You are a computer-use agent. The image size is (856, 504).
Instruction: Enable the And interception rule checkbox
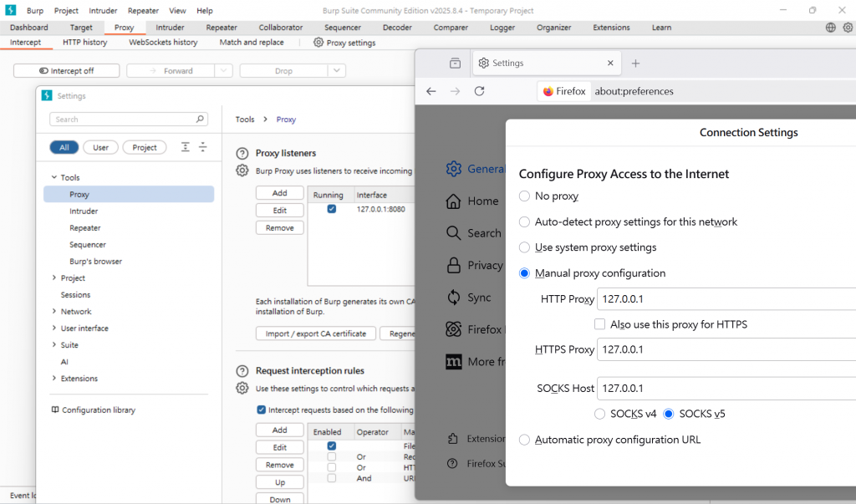[x=331, y=478]
